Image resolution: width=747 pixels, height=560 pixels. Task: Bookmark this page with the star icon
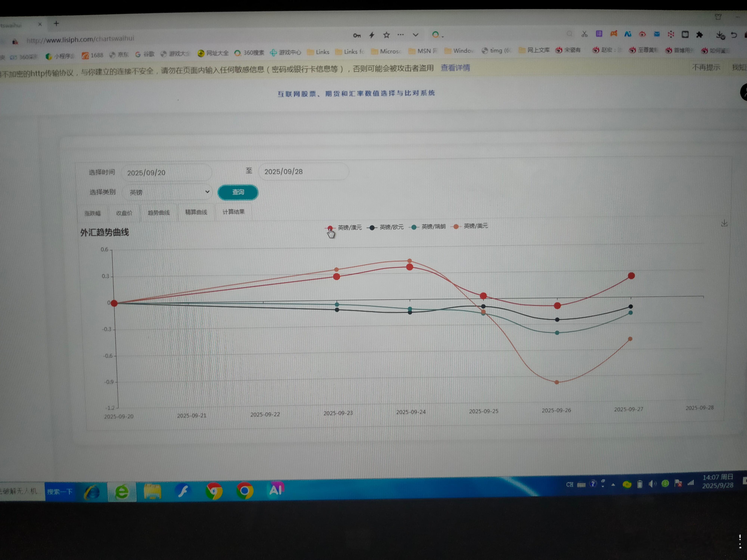(387, 35)
